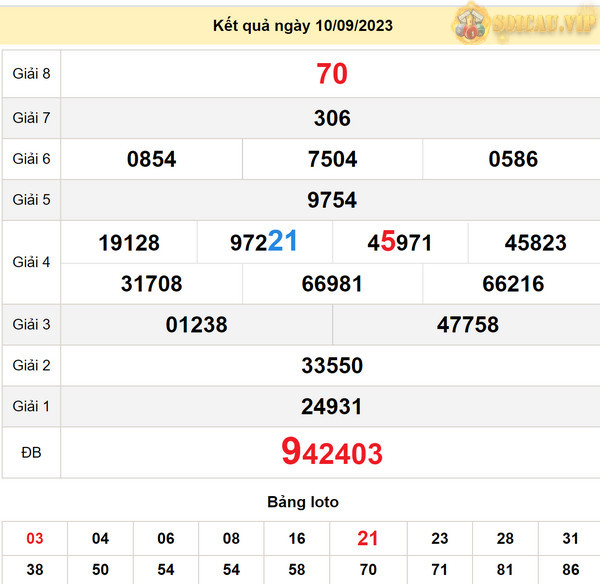Click the Bảng loto heading
The width and height of the screenshot is (600, 584).
302,502
